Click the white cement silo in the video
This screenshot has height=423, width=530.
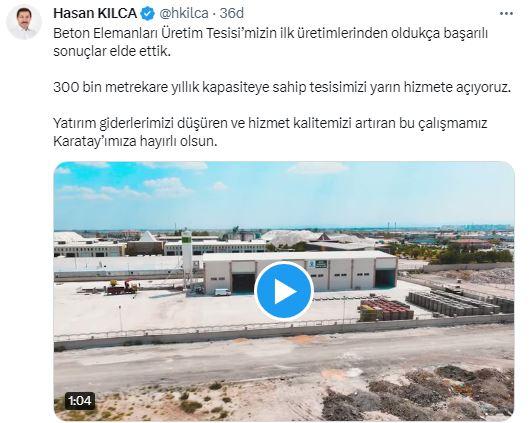(187, 260)
